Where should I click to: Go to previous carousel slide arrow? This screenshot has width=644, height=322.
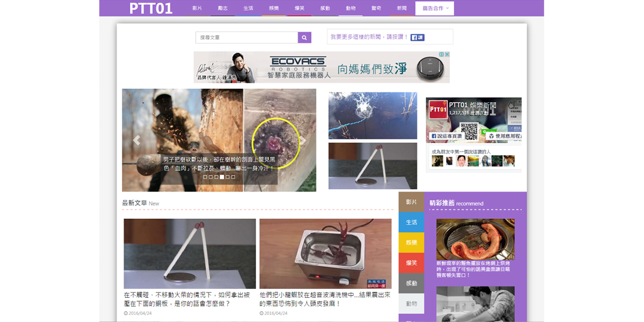coord(136,141)
